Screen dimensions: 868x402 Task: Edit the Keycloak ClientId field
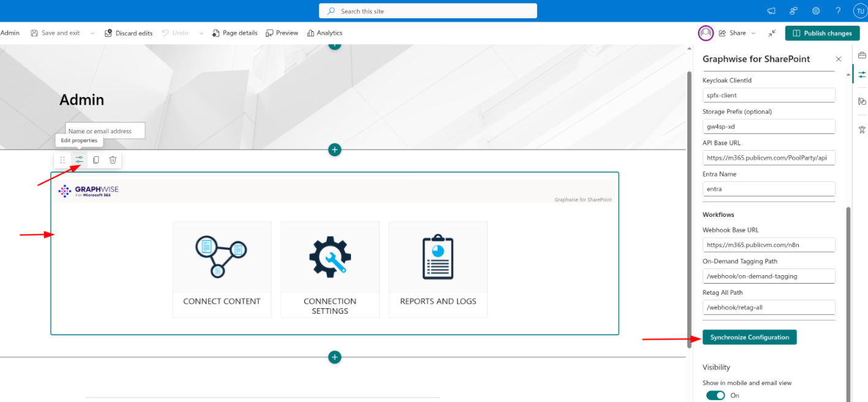(x=769, y=95)
